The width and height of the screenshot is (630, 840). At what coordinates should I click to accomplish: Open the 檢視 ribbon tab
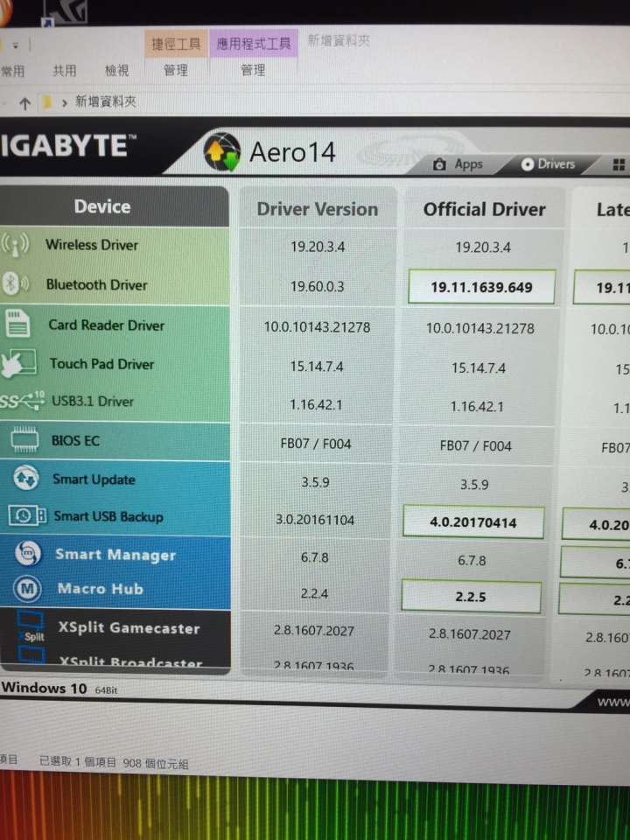point(116,70)
